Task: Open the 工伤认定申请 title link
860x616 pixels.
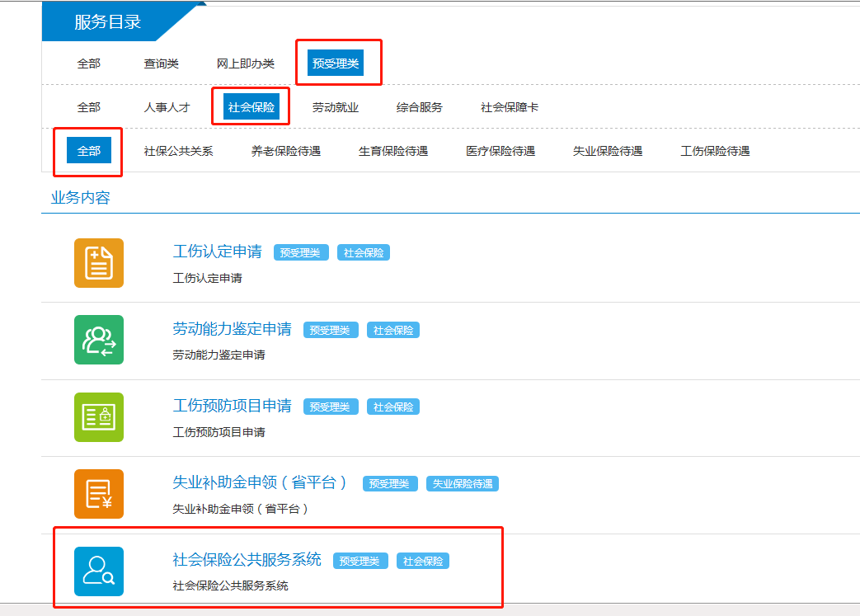Action: [x=218, y=252]
